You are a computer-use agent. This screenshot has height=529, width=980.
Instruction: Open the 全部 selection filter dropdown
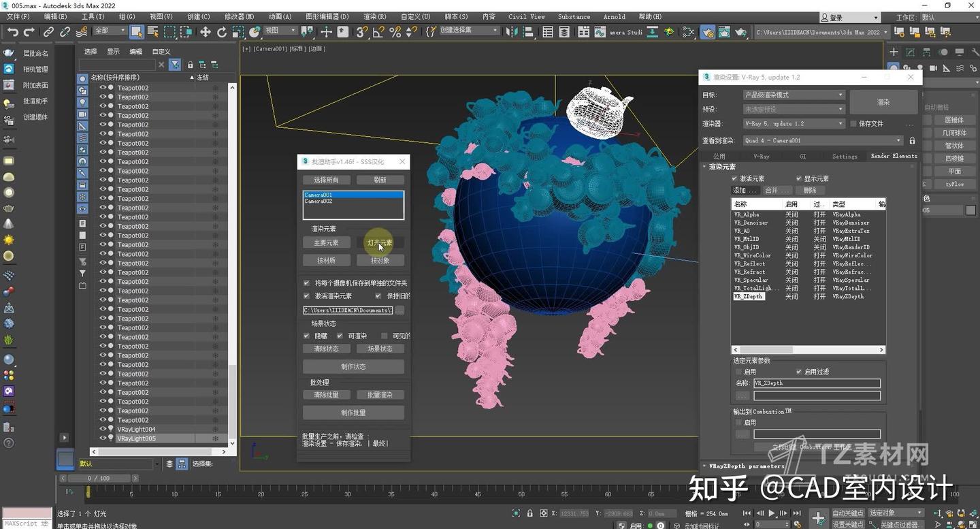[110, 31]
